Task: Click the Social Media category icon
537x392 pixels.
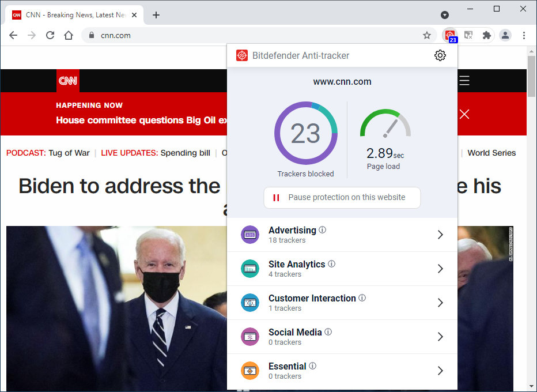Action: [x=249, y=337]
